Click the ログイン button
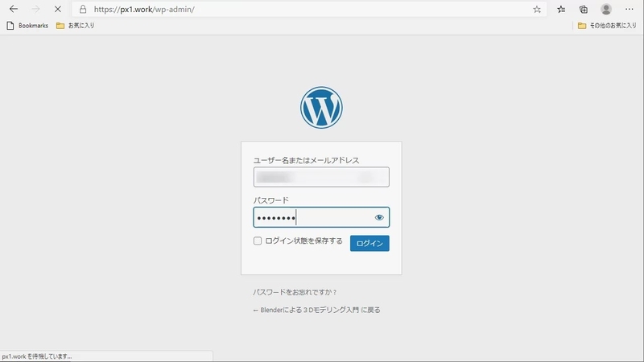Image resolution: width=644 pixels, height=362 pixels. coord(369,244)
